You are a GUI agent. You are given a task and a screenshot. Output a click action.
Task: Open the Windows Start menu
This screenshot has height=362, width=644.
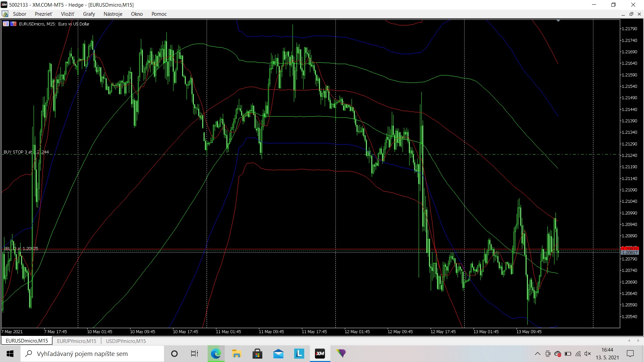tap(10, 354)
